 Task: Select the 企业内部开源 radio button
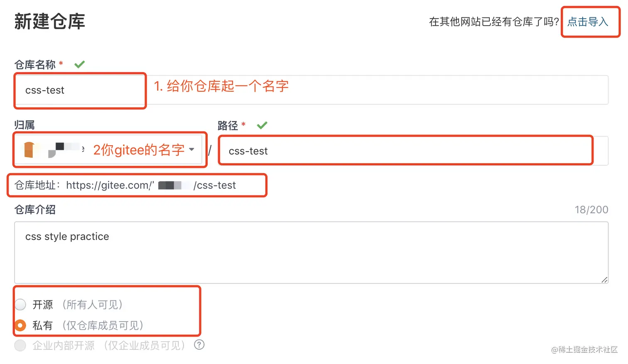(20, 345)
